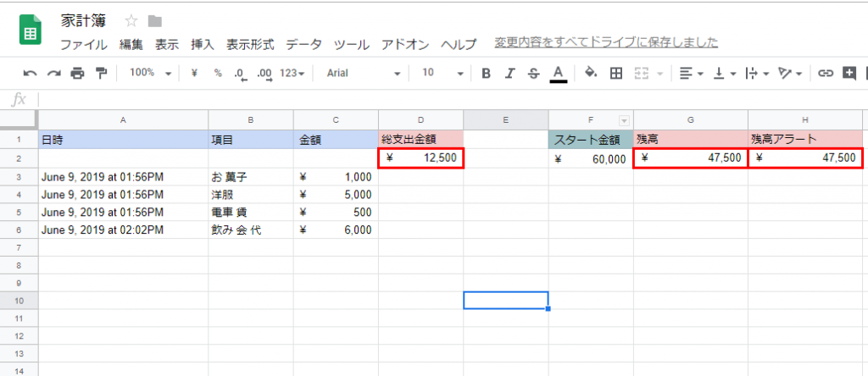Viewport: 868px width, 376px height.
Task: Open the 表示形式 menu
Action: pyautogui.click(x=250, y=45)
